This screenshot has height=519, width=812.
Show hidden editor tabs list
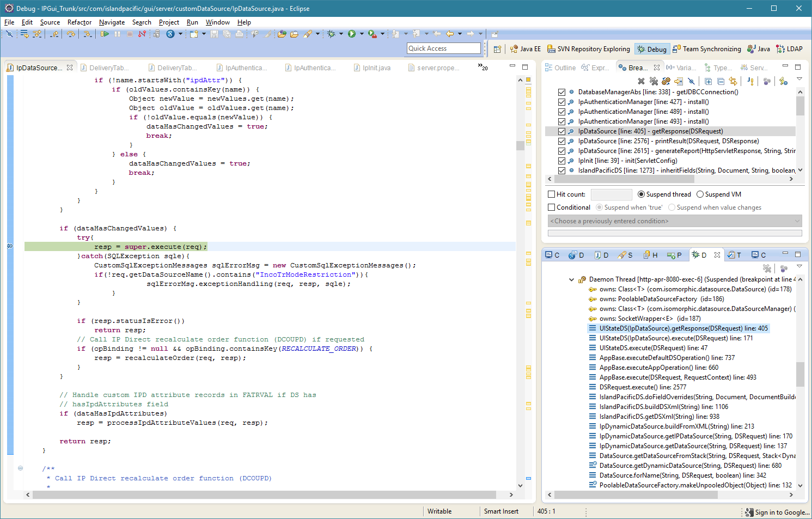tap(483, 67)
